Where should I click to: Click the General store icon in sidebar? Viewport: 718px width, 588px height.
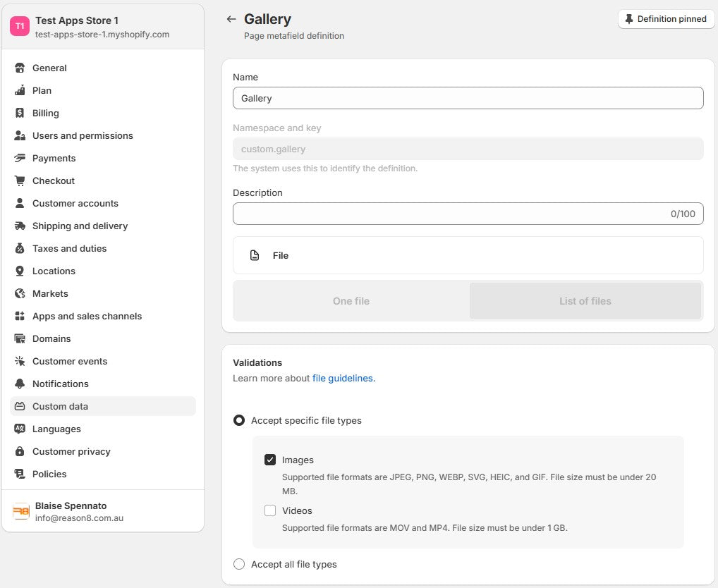(20, 68)
